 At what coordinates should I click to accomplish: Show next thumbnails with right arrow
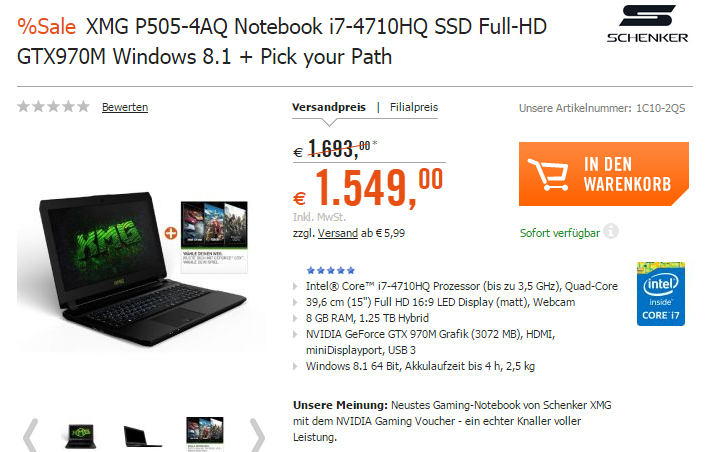[x=257, y=435]
